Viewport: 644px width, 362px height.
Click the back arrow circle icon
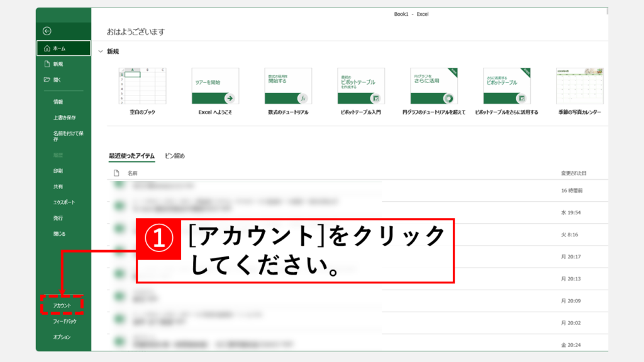47,31
